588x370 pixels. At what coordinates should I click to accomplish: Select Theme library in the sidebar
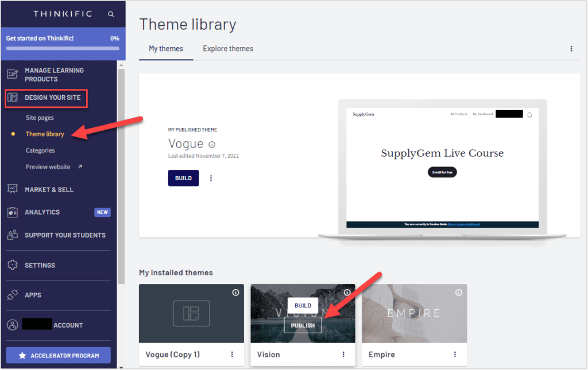point(45,134)
